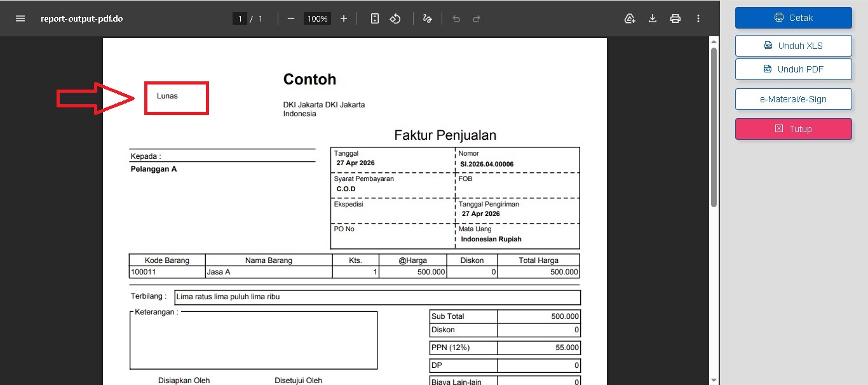868x385 pixels.
Task: Click the zoom out minus icon
Action: pyautogui.click(x=291, y=18)
